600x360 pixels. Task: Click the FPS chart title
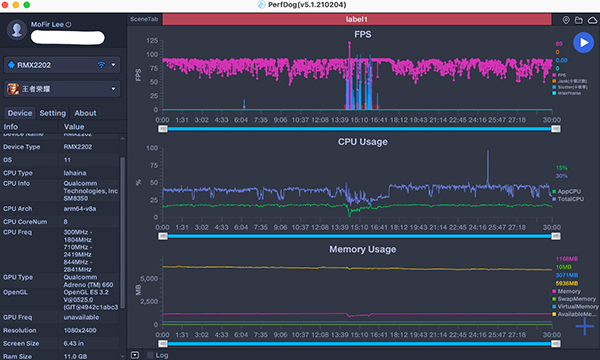[363, 34]
